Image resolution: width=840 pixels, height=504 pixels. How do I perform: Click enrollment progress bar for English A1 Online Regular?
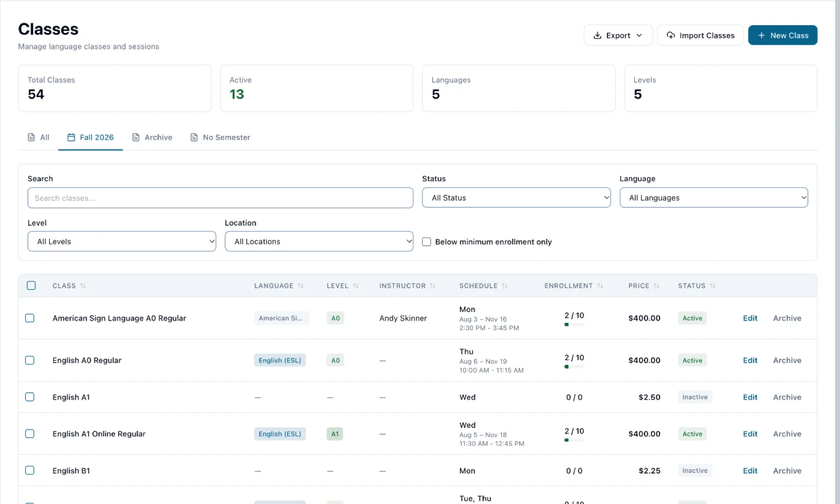[574, 440]
